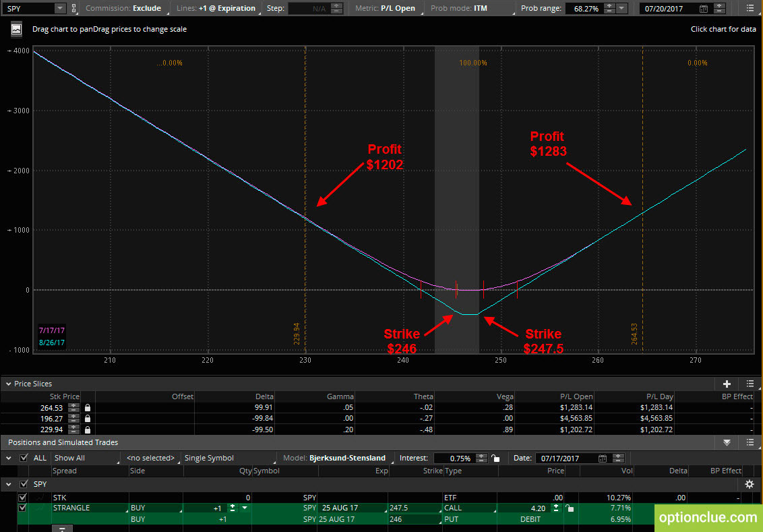Toggle the ALL checkbox
Viewport: 763px width, 532px height.
point(24,458)
